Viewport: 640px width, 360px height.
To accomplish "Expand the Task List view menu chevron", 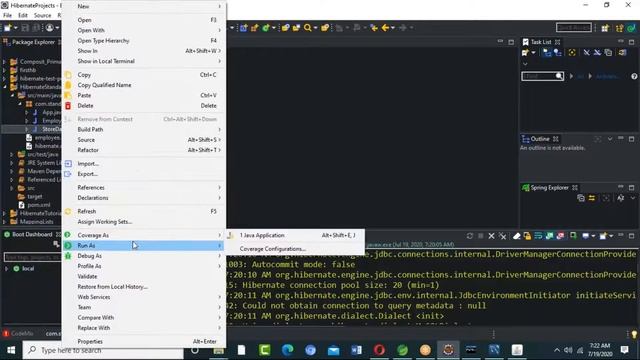I will (525, 64).
